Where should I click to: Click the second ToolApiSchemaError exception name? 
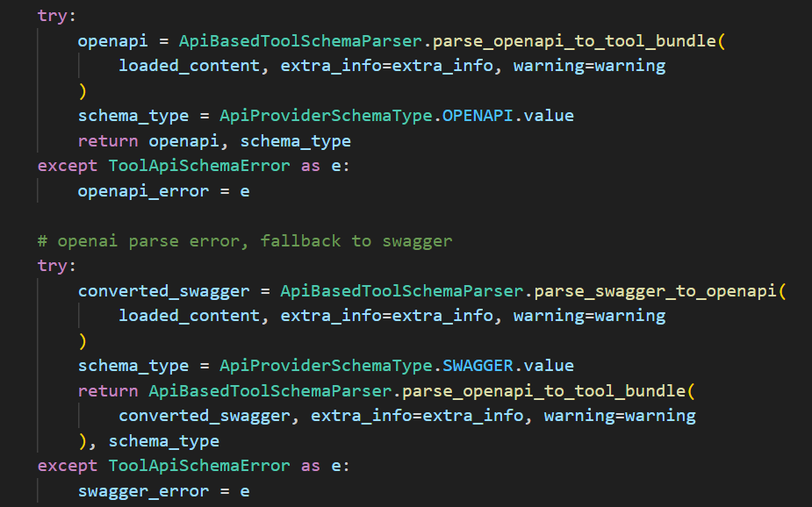click(199, 466)
